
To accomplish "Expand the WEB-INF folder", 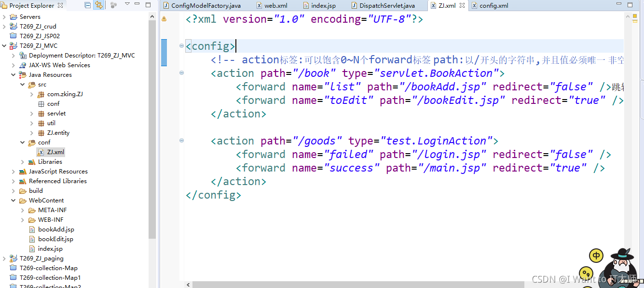I will tap(23, 220).
